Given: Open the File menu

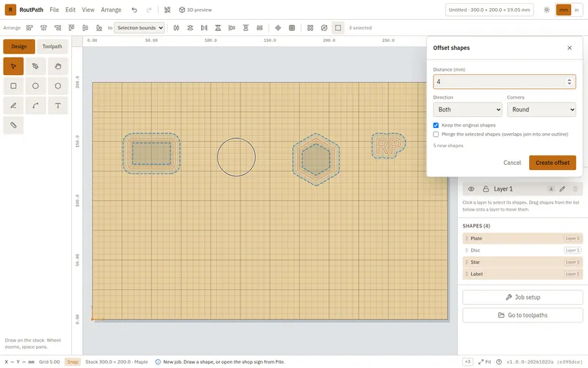Looking at the screenshot, I should click(54, 10).
